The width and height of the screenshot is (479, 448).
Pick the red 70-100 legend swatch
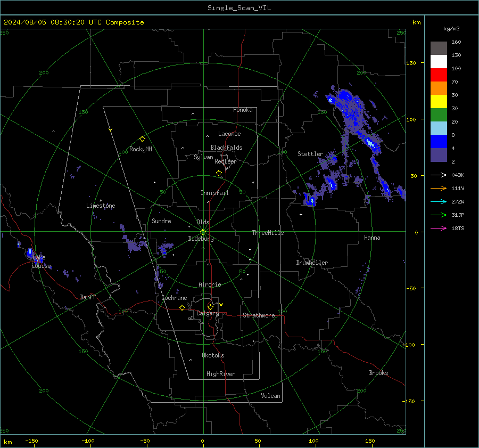(x=439, y=75)
